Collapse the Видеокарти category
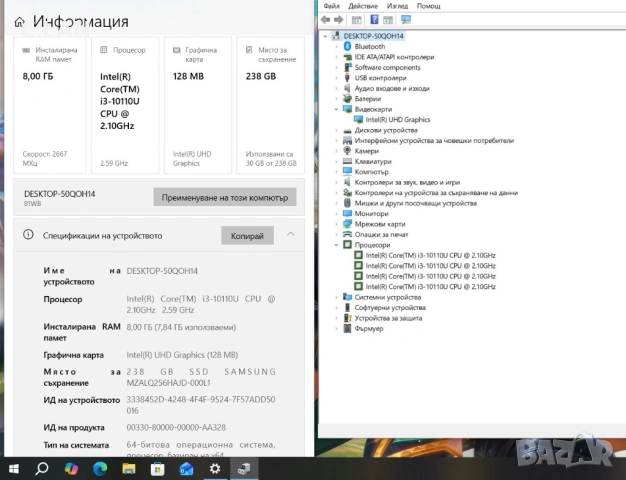626x480 pixels. coord(336,109)
